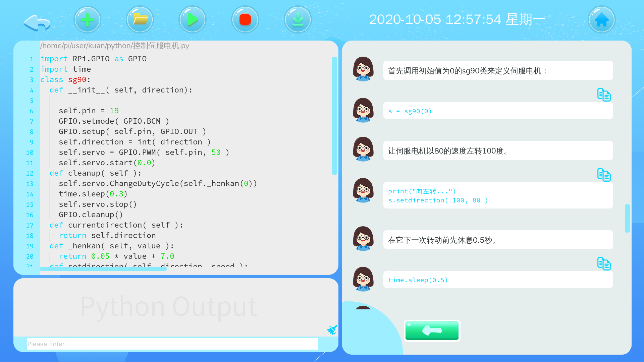
Task: Place cursor on 'import time' line
Action: tap(66, 69)
